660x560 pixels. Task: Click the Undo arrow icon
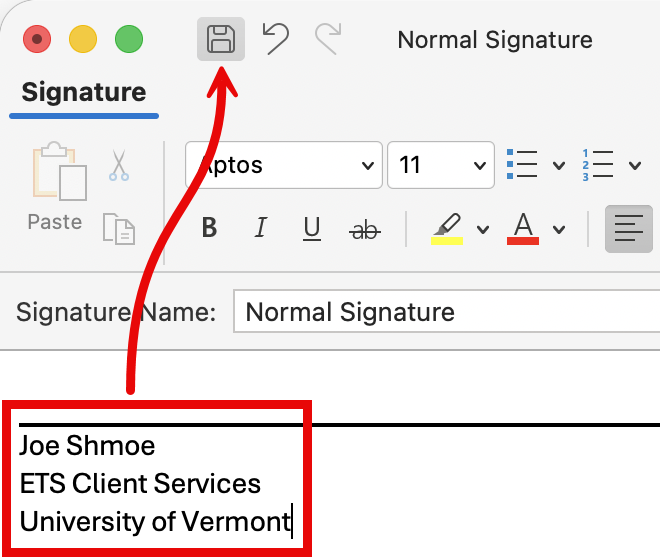coord(275,39)
